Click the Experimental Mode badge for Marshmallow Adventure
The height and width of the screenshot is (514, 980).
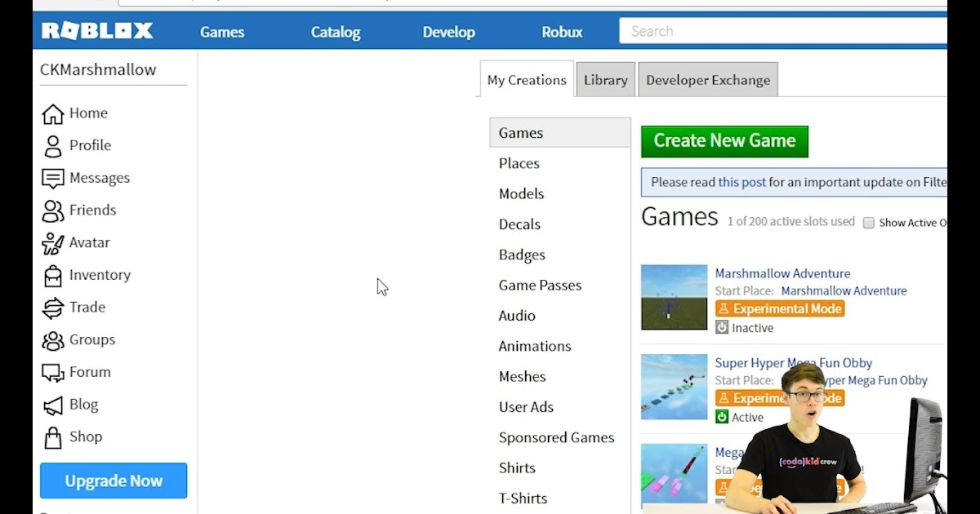pyautogui.click(x=780, y=309)
